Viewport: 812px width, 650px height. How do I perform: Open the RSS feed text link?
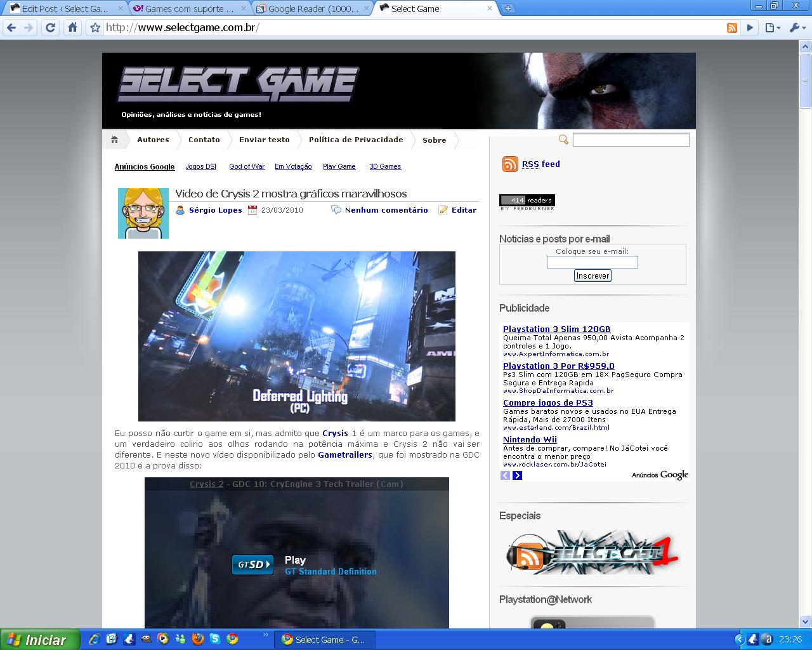click(541, 164)
